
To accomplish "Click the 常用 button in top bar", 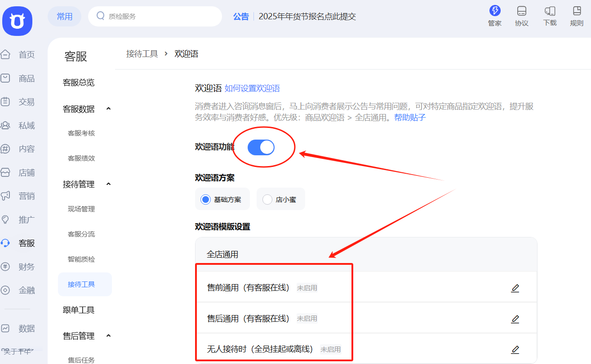I will 65,17.
